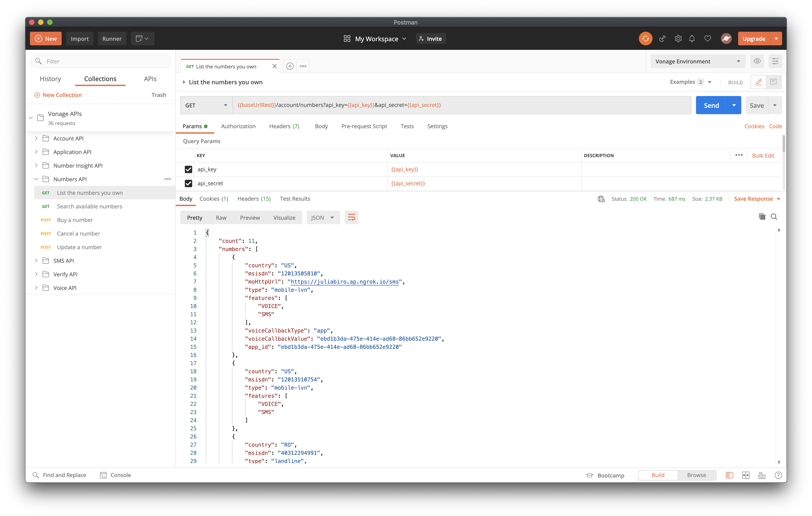Switch to the History tab
Viewport: 812px width, 516px height.
pyautogui.click(x=50, y=79)
